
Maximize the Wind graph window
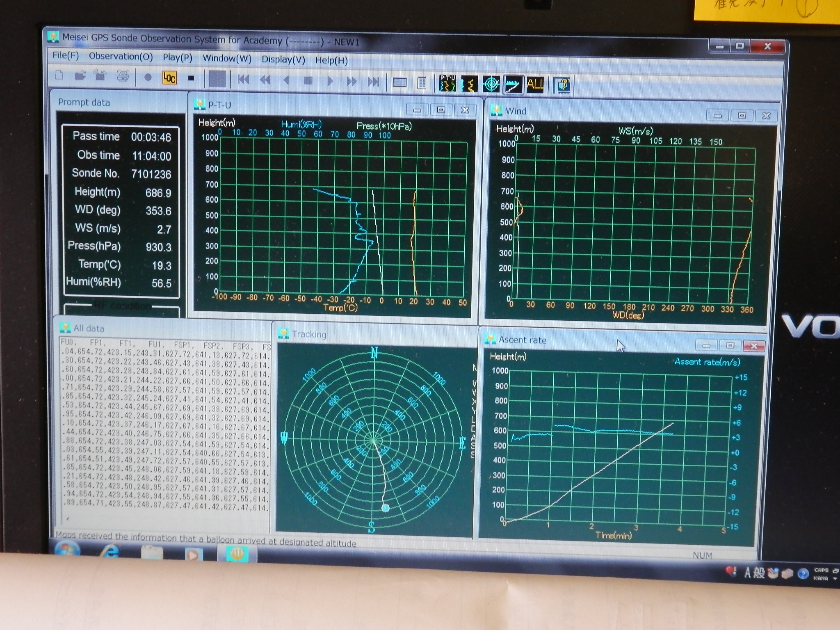point(742,116)
